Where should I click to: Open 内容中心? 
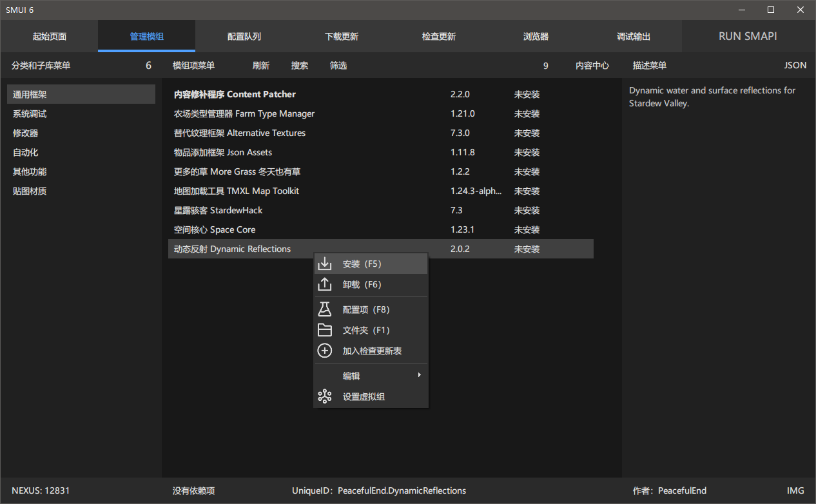pos(592,65)
